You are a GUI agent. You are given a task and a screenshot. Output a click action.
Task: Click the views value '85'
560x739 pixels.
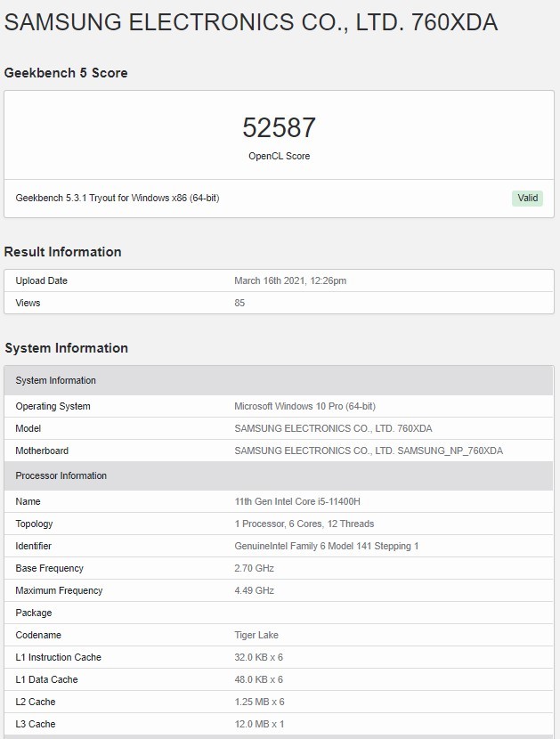coord(239,303)
